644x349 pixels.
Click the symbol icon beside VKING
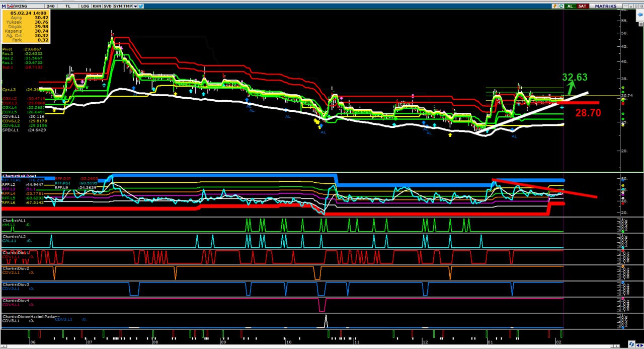[x=10, y=6]
